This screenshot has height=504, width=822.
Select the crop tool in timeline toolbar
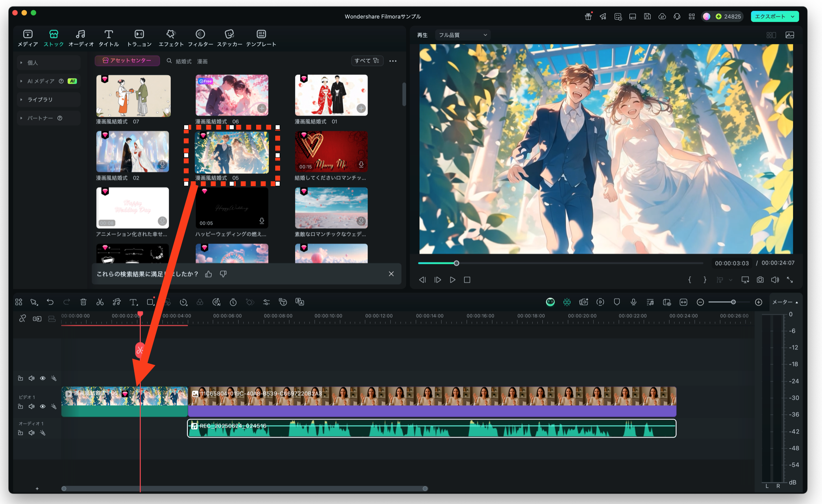150,302
